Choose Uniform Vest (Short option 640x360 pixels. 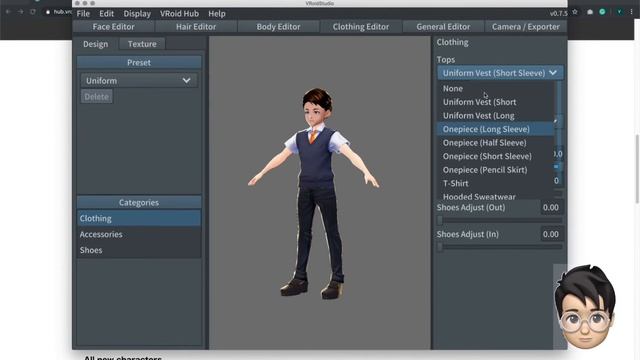[x=496, y=102]
